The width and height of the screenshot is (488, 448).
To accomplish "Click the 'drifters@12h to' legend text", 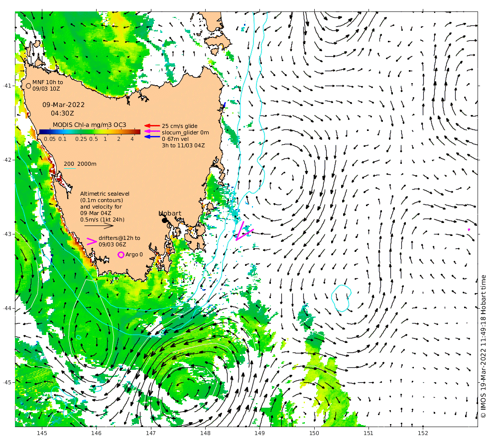I will point(120,238).
